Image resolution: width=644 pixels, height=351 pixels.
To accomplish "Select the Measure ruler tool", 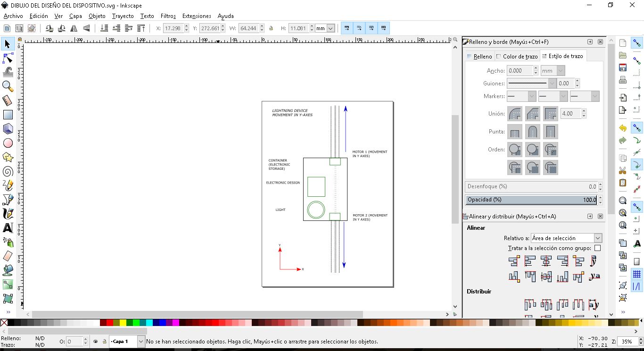I will click(8, 100).
